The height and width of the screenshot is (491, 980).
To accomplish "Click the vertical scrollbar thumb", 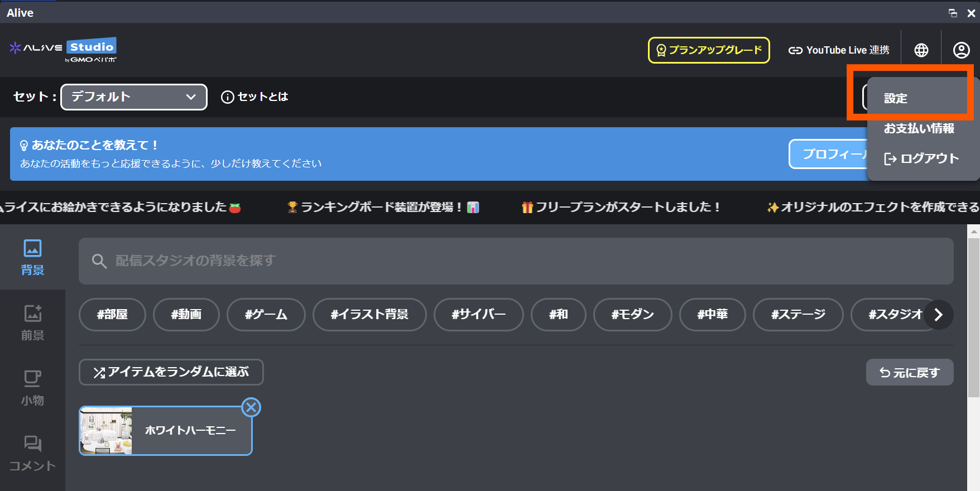I will coord(974,318).
